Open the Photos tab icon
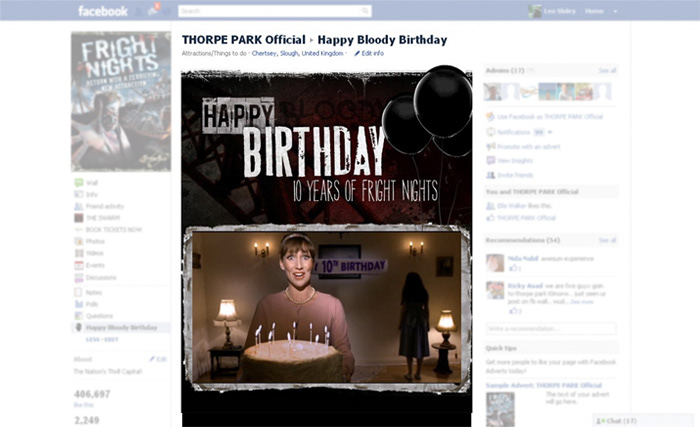 (x=79, y=241)
